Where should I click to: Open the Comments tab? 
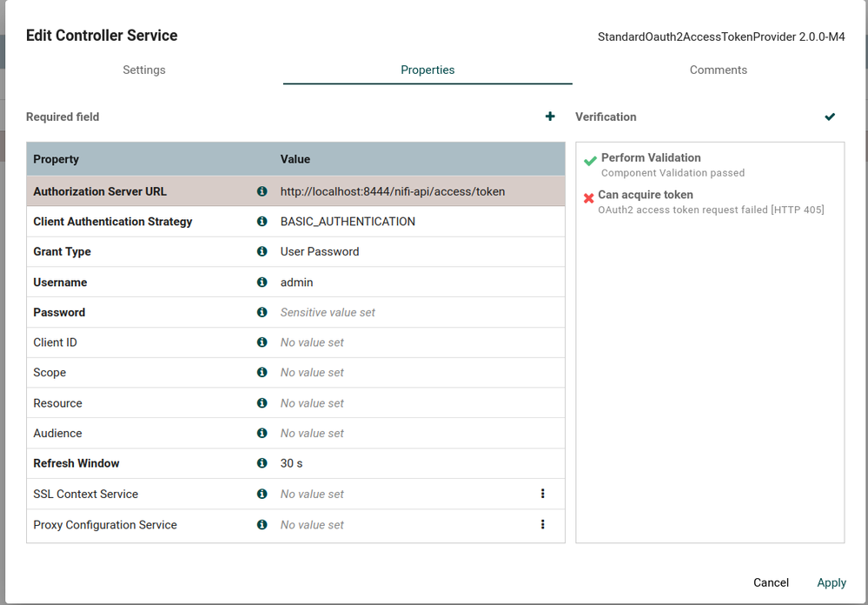tap(718, 70)
